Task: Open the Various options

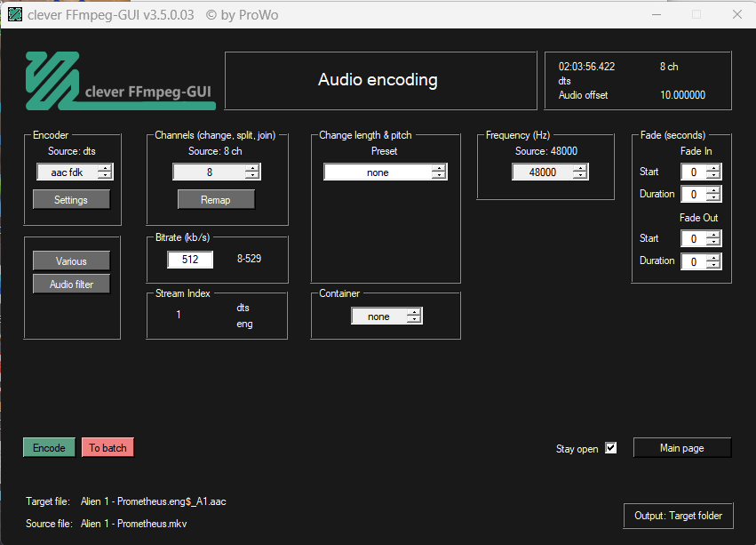Action: coord(71,261)
